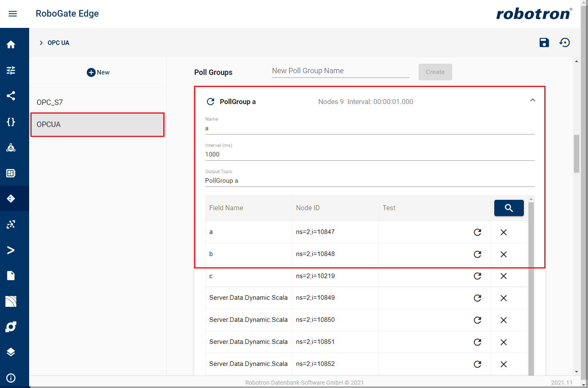Screen dimensions: 588x388
Task: Test node ns=2;i=10219 refresh icon
Action: (x=478, y=276)
